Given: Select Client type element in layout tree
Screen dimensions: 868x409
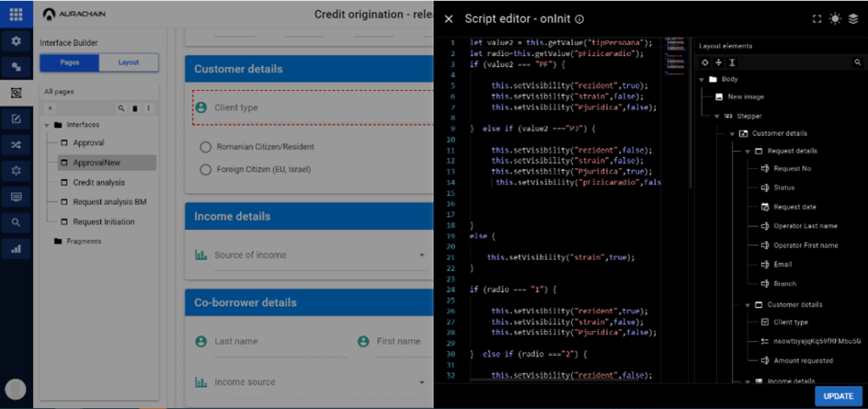Looking at the screenshot, I should click(790, 322).
